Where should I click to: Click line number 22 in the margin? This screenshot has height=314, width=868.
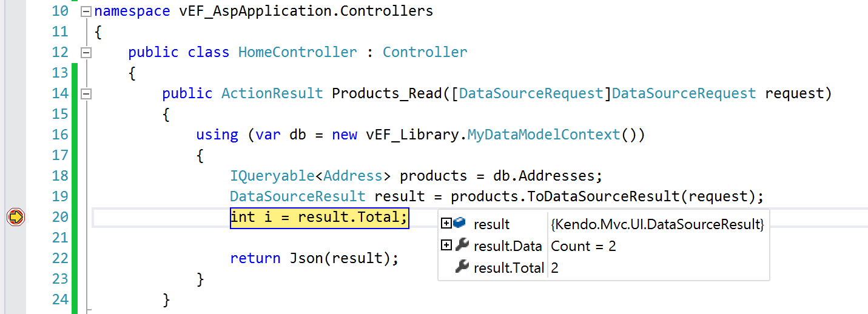(x=60, y=258)
